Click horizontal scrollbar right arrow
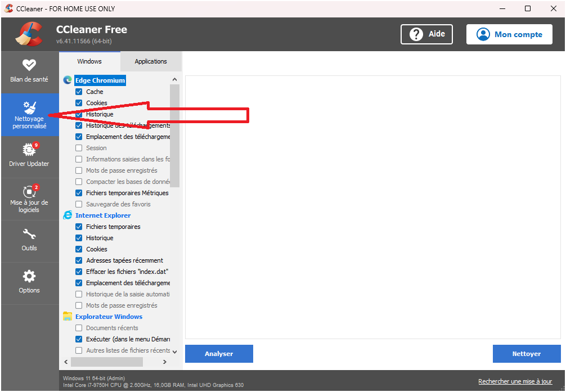The image size is (566, 392). [165, 362]
